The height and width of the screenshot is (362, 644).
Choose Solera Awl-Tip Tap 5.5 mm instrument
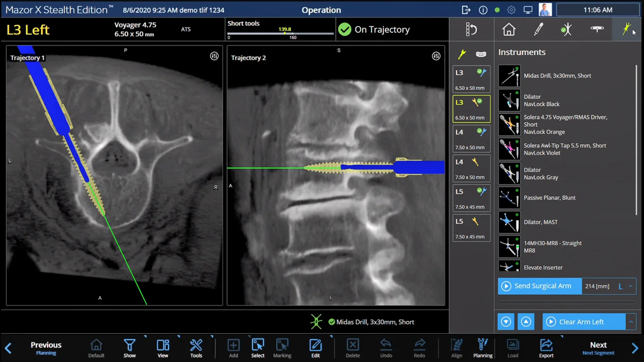pyautogui.click(x=566, y=149)
